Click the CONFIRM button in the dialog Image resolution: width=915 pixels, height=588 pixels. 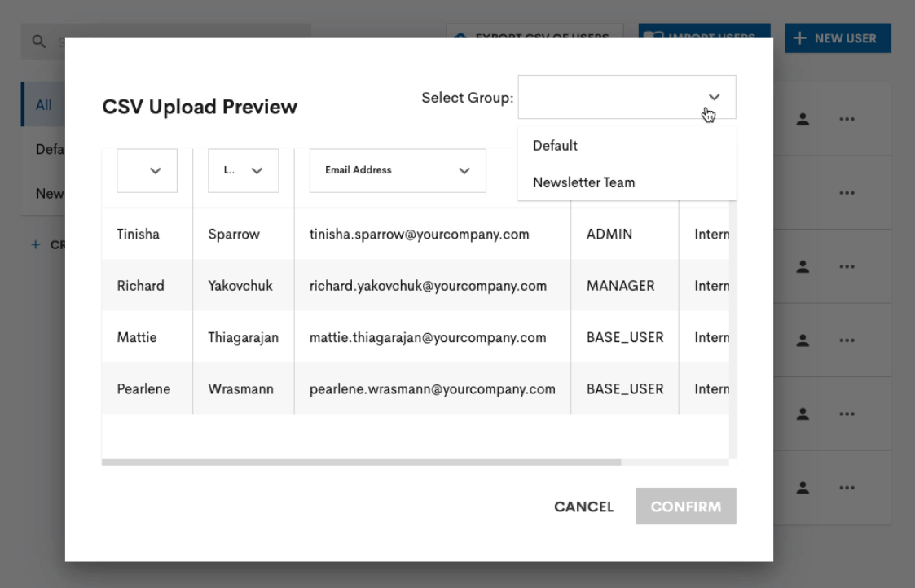pyautogui.click(x=686, y=507)
